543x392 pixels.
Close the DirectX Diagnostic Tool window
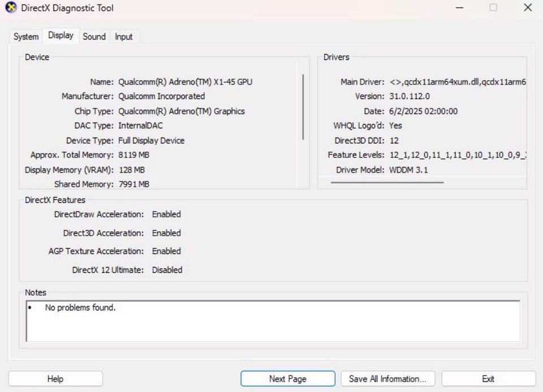[527, 7]
